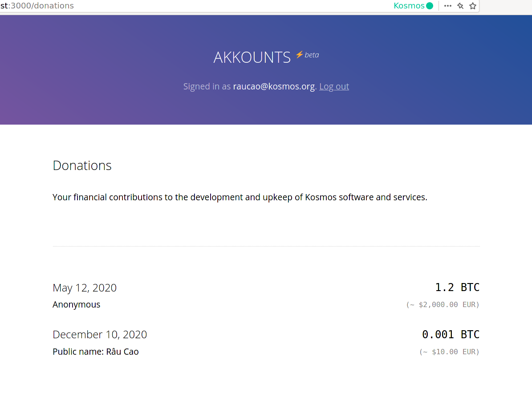Click the $2,000.00 EUR estimate
Image resolution: width=532 pixels, height=409 pixels.
point(443,304)
